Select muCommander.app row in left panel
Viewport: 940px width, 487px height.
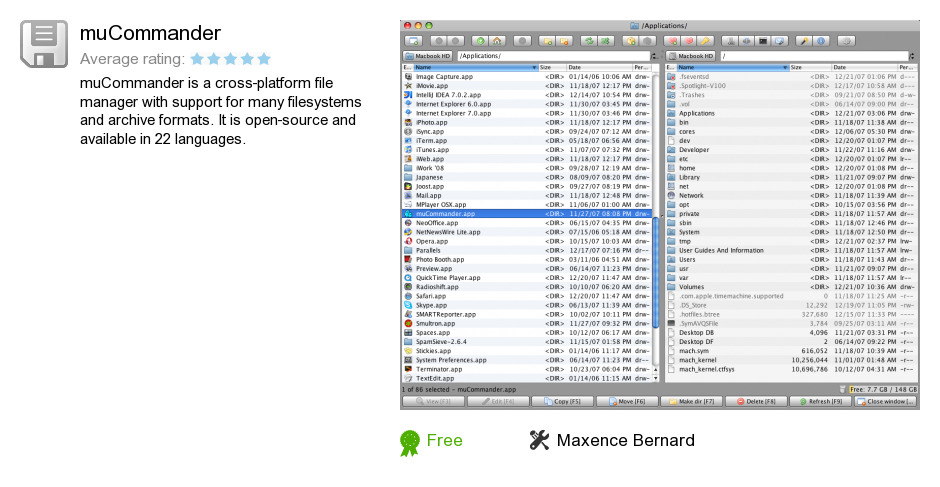pos(526,214)
